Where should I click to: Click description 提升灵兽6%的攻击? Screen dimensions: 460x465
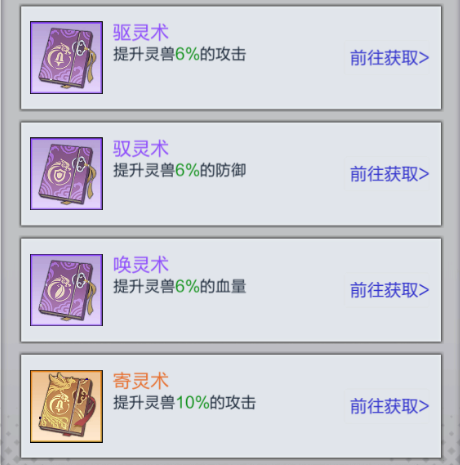click(x=179, y=54)
